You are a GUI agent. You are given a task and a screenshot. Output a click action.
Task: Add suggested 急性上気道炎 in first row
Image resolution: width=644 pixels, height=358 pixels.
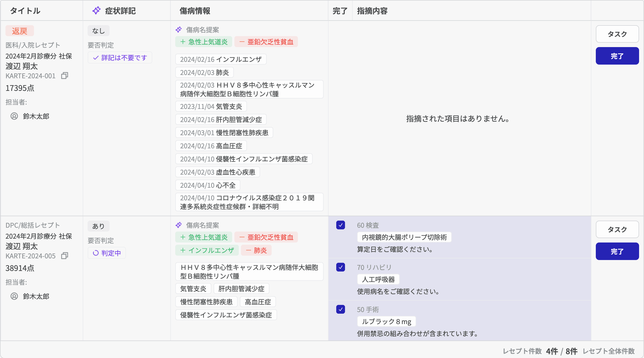pos(204,42)
